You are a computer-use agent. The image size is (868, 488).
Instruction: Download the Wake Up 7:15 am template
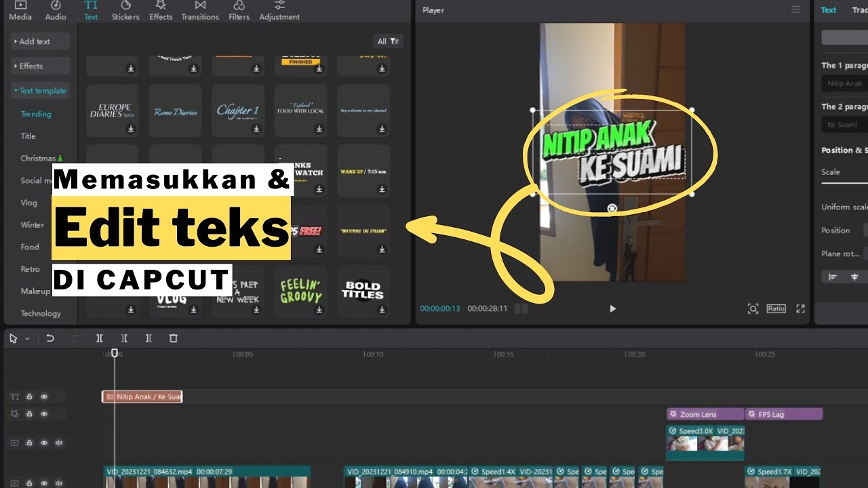(382, 189)
